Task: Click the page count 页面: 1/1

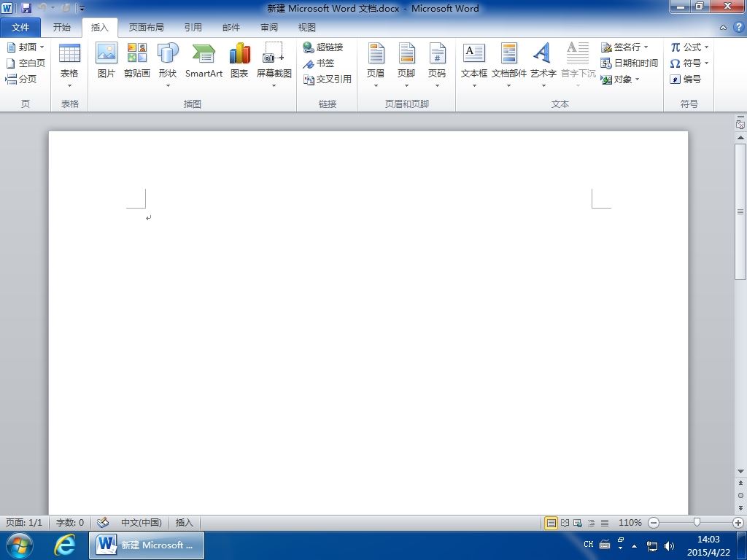Action: coord(24,522)
